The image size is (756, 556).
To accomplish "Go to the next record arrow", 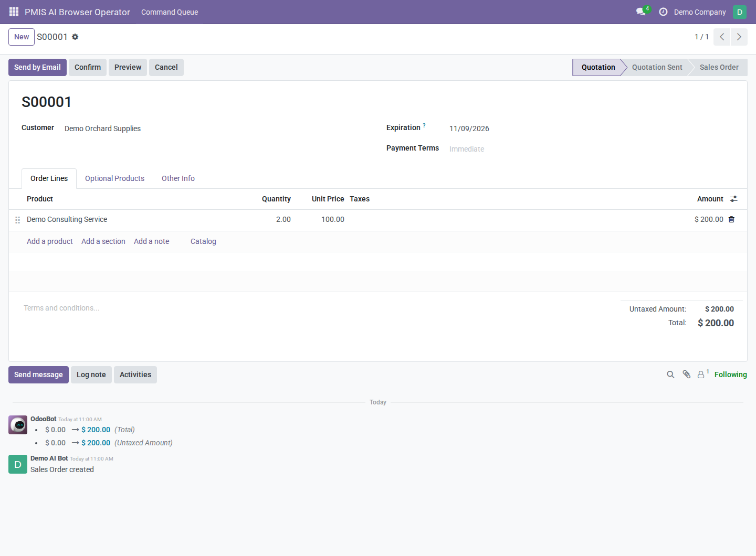I will coord(739,37).
